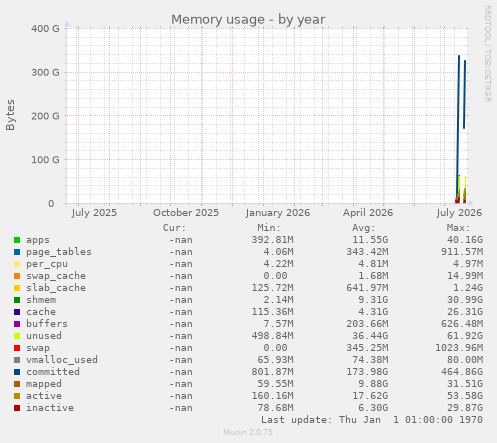Select the 'page_tables' legend label
Screen dimensions: 497x443
(x=59, y=252)
